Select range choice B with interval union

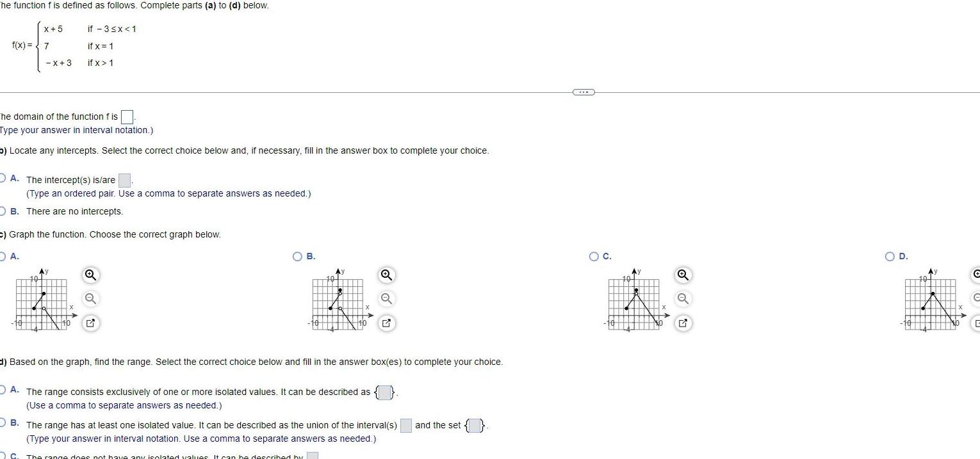3,425
